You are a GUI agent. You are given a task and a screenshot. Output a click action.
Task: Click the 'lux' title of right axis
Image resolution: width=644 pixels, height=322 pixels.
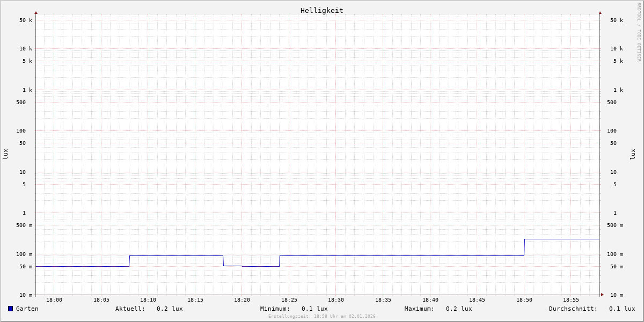tap(633, 155)
